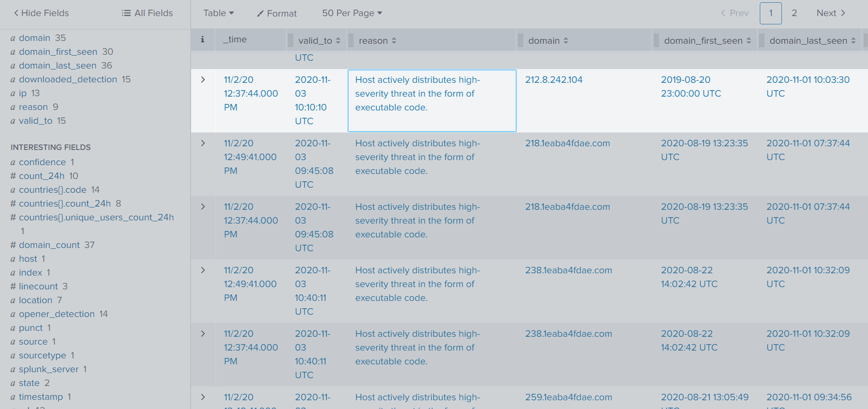Click the highlighted reason cell text
This screenshot has height=409, width=868.
(417, 93)
